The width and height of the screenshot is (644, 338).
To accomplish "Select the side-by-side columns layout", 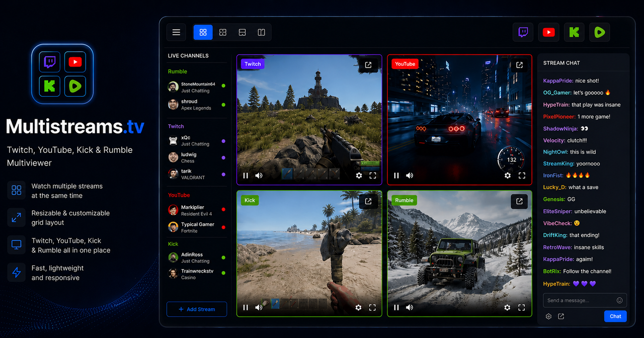I will [262, 32].
